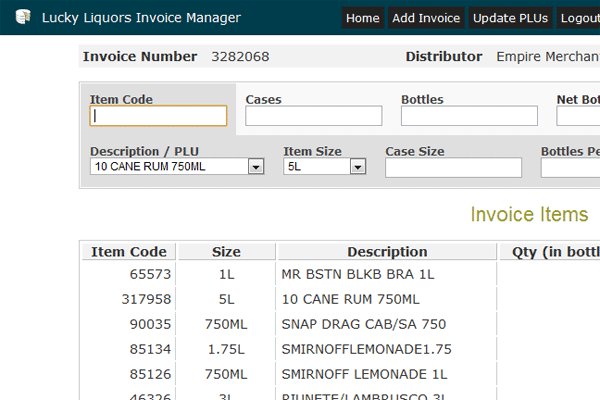The width and height of the screenshot is (600, 400).
Task: Click the 1.75L size cell
Action: coord(227,349)
